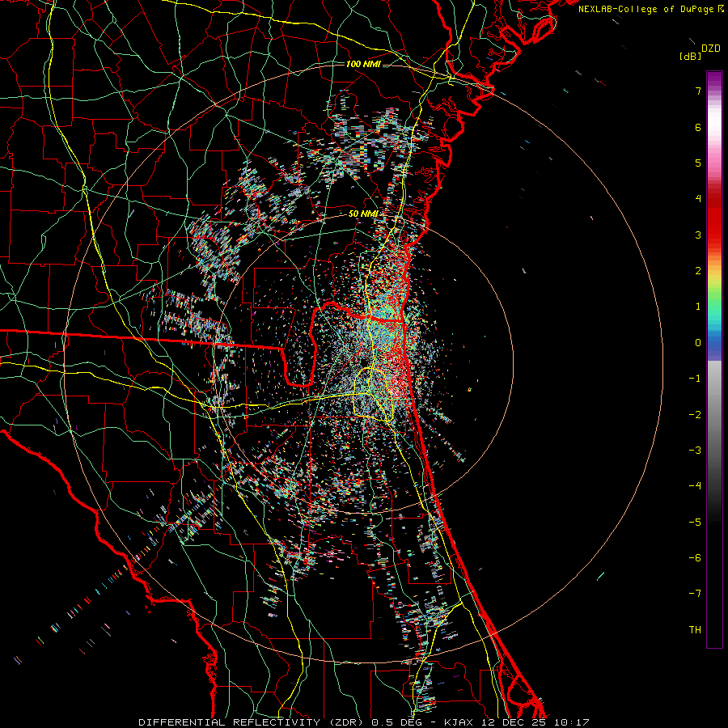Click the 5 value on color scale

tap(698, 163)
